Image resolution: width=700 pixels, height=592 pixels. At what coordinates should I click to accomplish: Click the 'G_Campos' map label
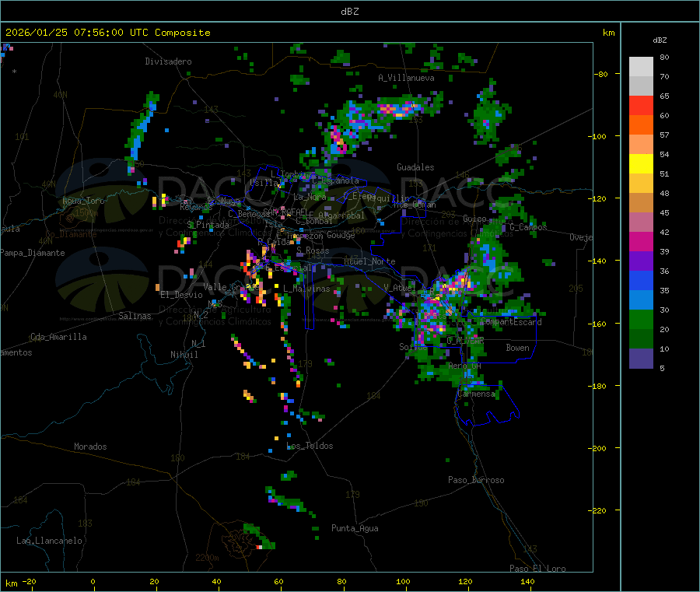pos(528,227)
